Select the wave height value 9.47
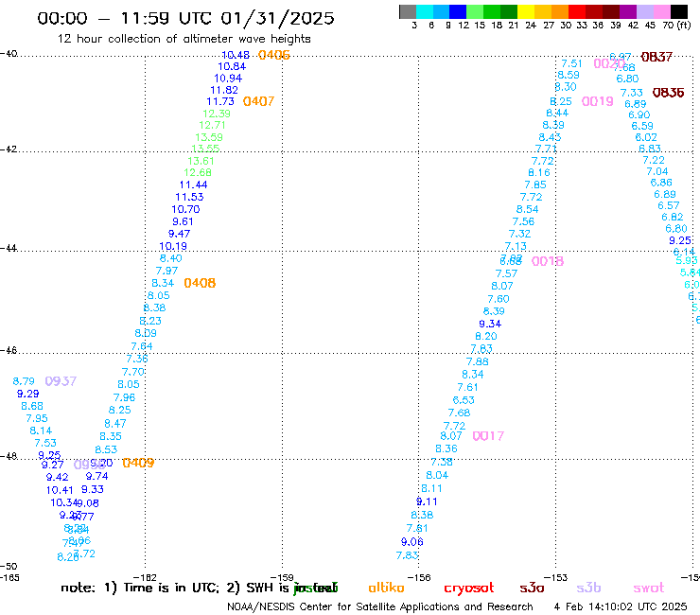The image size is (700, 615). (179, 234)
